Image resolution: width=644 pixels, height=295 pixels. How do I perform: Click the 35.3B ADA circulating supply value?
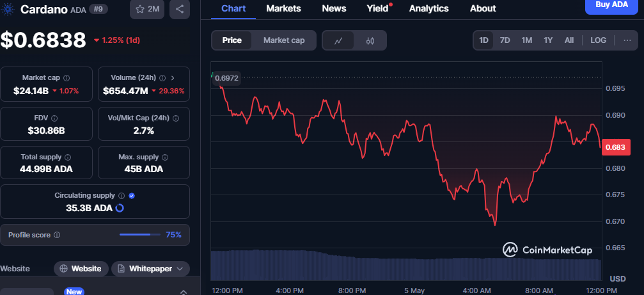click(x=89, y=208)
